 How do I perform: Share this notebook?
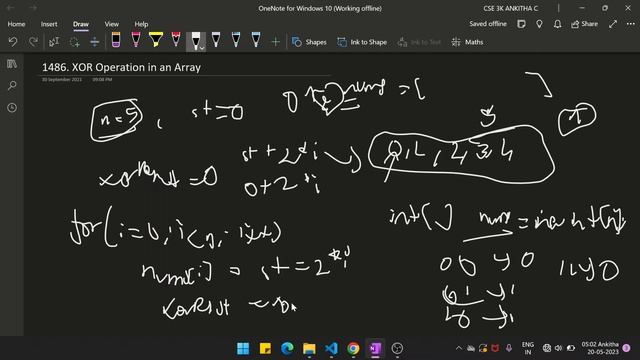(584, 24)
